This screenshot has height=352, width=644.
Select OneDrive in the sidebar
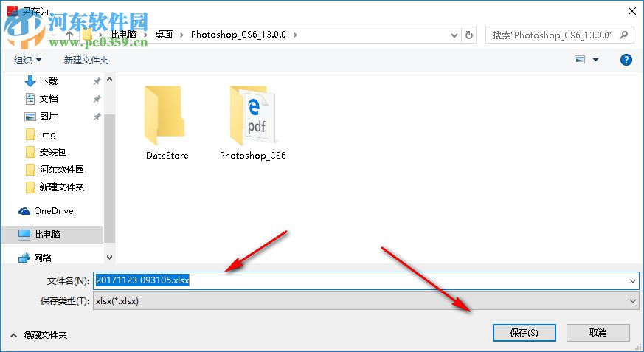click(46, 211)
